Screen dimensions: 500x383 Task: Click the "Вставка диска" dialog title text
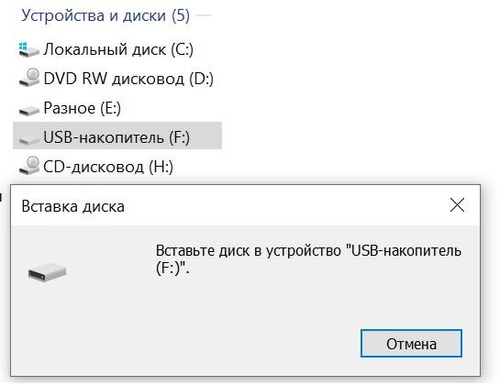point(73,206)
